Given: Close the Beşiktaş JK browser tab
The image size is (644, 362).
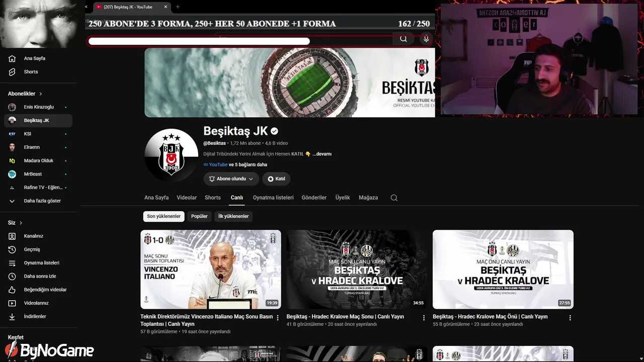Looking at the screenshot, I should coord(166,7).
